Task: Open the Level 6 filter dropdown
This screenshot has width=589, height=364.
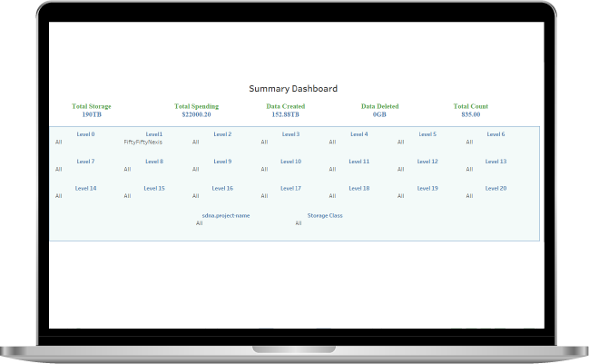Action: pyautogui.click(x=469, y=142)
